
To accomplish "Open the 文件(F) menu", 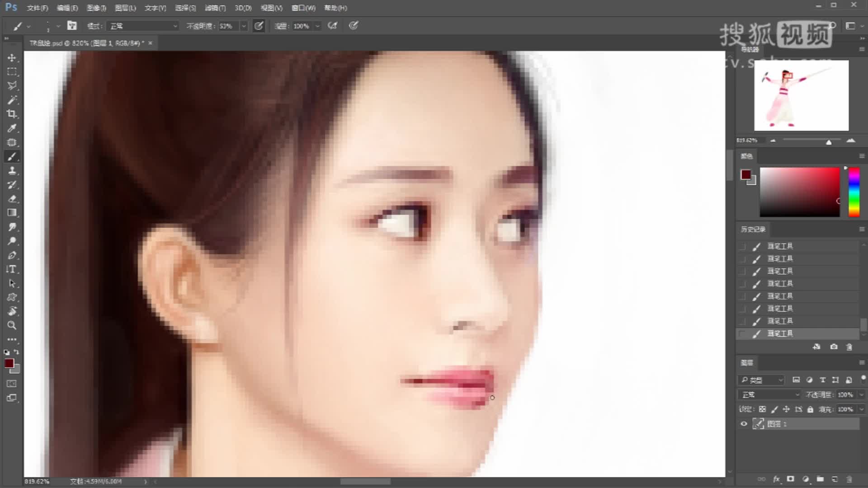I will (38, 8).
